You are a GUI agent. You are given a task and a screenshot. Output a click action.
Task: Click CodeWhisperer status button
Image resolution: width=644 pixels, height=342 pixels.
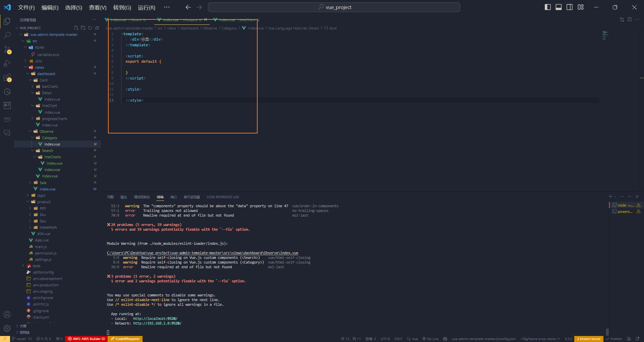coord(125,339)
